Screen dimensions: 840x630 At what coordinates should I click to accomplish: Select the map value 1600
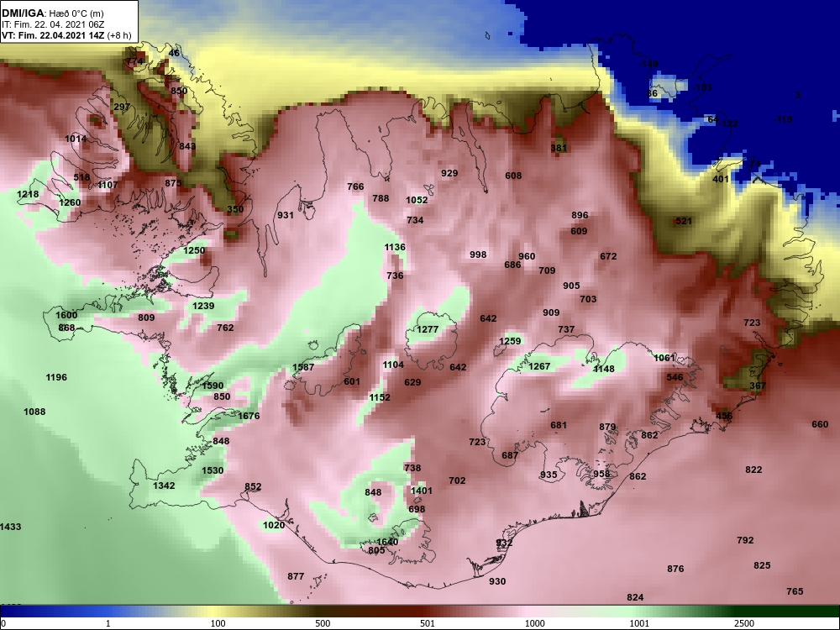pyautogui.click(x=66, y=315)
